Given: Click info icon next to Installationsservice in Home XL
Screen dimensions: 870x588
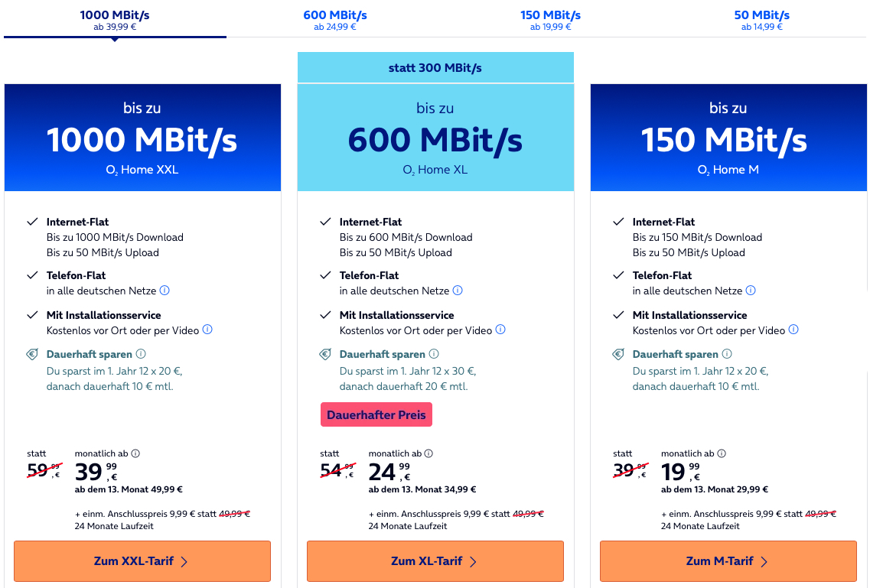Looking at the screenshot, I should click(500, 330).
